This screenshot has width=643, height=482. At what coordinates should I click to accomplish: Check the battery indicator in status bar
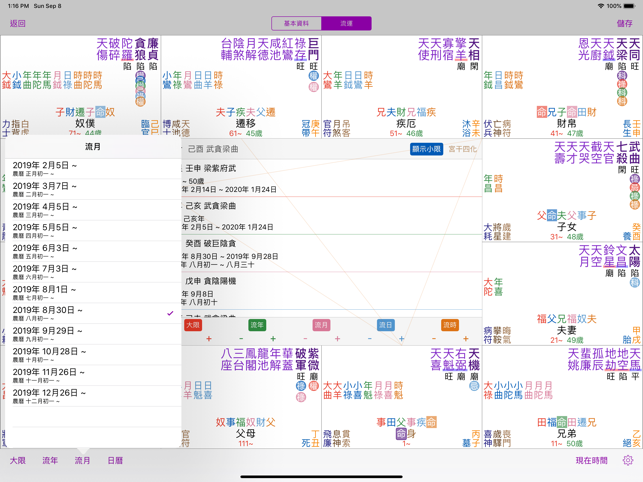point(629,6)
